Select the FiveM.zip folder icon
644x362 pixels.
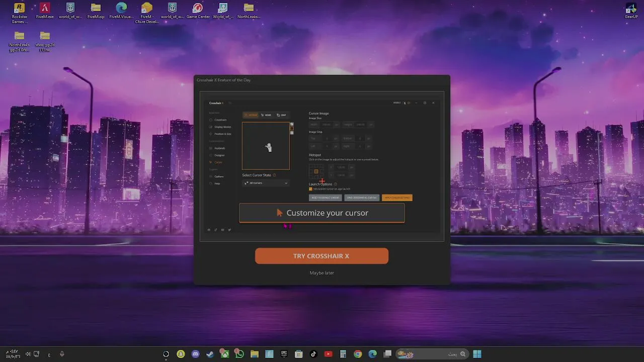point(96,11)
